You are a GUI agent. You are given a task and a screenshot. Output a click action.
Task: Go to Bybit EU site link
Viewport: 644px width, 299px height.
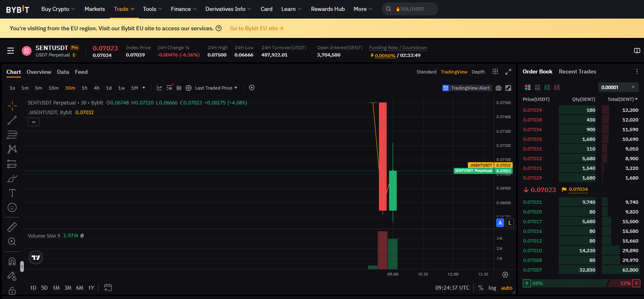(257, 28)
